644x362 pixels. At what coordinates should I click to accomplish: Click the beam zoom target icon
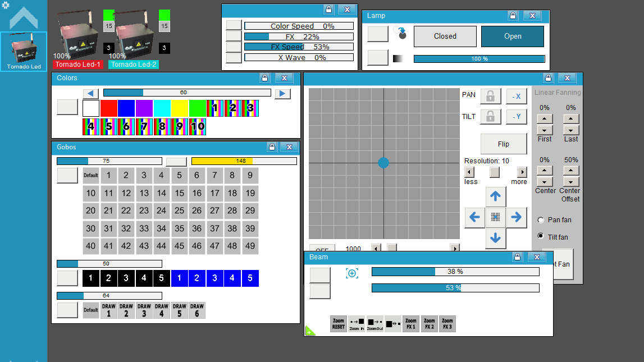coord(352,273)
